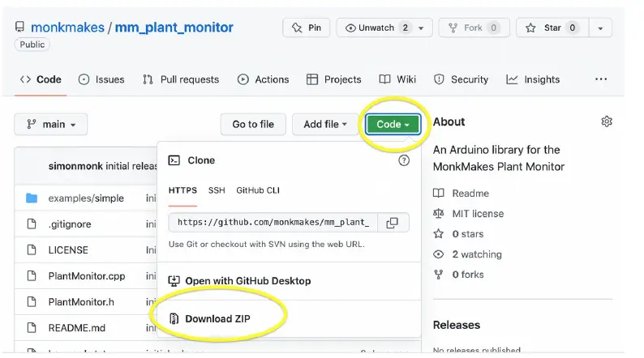Switch to the Issues tab
Screen dimensions: 644x358
tap(101, 79)
